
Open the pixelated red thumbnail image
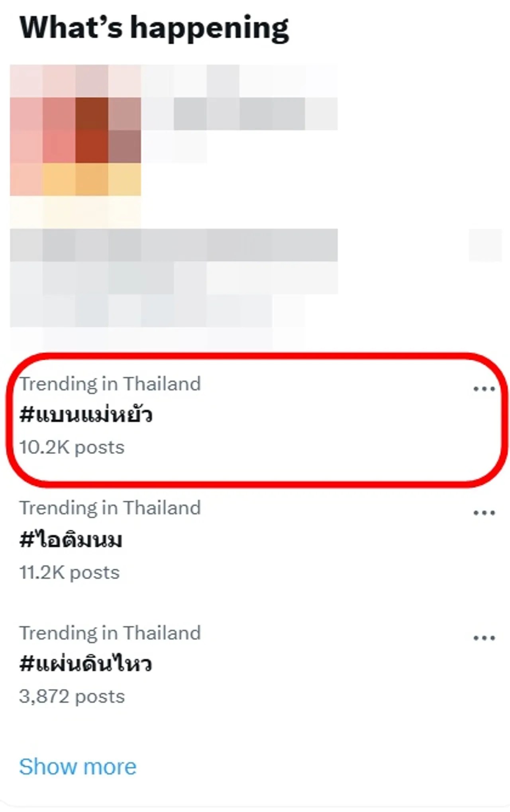click(76, 130)
